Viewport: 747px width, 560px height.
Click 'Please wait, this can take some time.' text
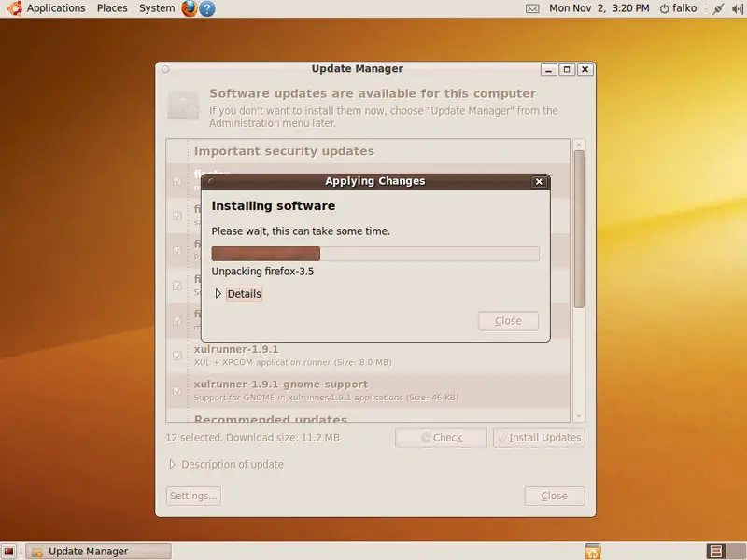pos(301,231)
